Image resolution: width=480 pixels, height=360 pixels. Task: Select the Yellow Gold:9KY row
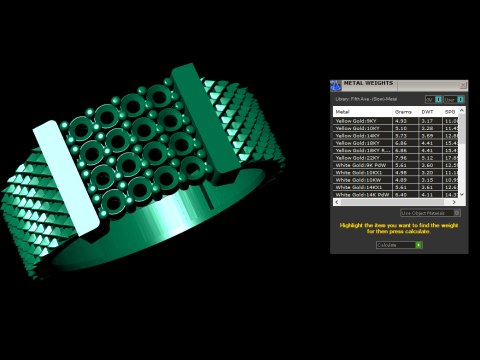(x=396, y=121)
